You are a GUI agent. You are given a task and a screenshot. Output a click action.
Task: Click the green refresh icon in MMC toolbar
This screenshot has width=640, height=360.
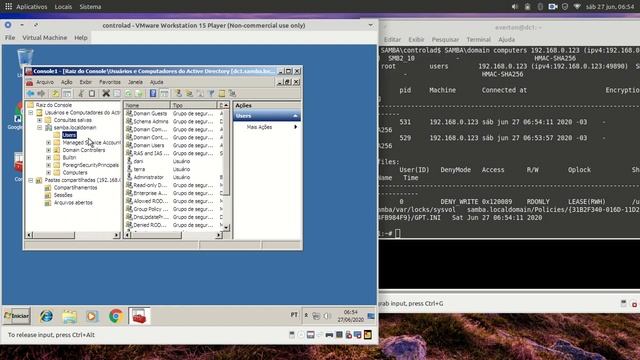(128, 93)
